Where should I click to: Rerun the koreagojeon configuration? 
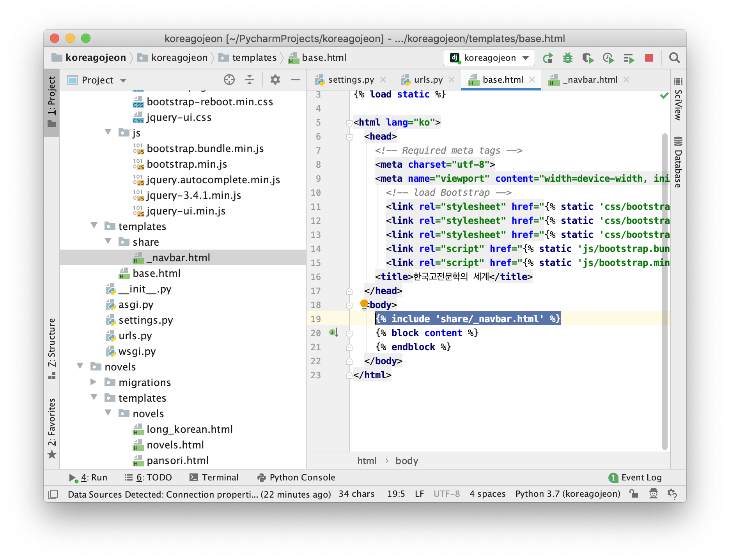(x=548, y=58)
